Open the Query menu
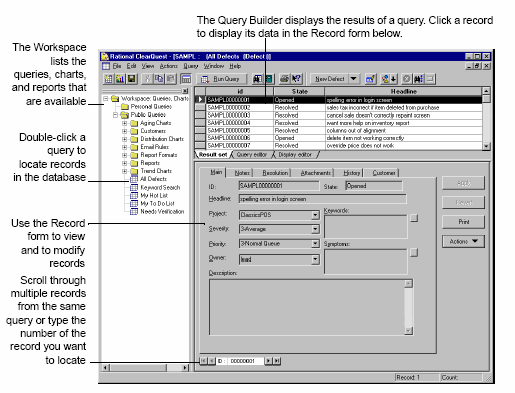Screen dimensions: 515x393 click(x=191, y=66)
